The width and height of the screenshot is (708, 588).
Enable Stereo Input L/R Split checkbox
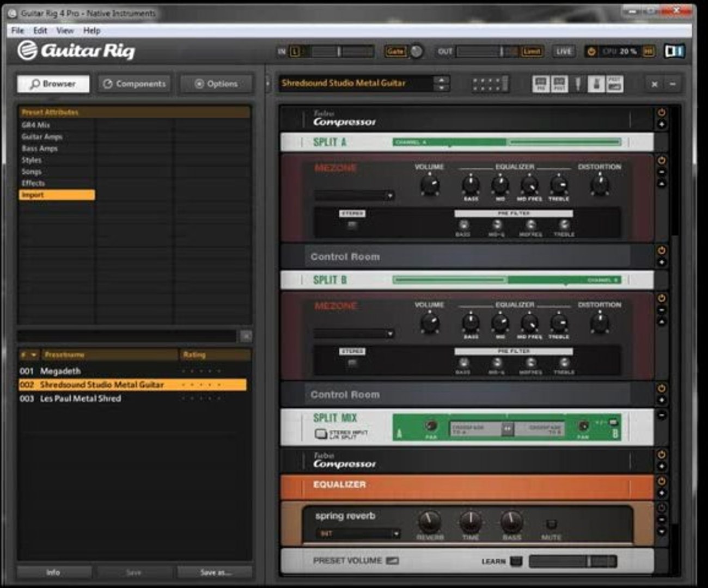tap(321, 434)
